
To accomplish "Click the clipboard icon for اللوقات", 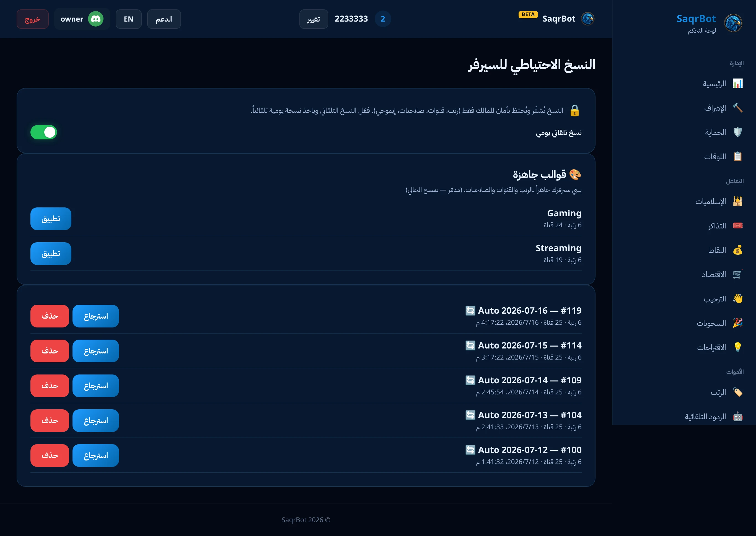I will coord(737,156).
